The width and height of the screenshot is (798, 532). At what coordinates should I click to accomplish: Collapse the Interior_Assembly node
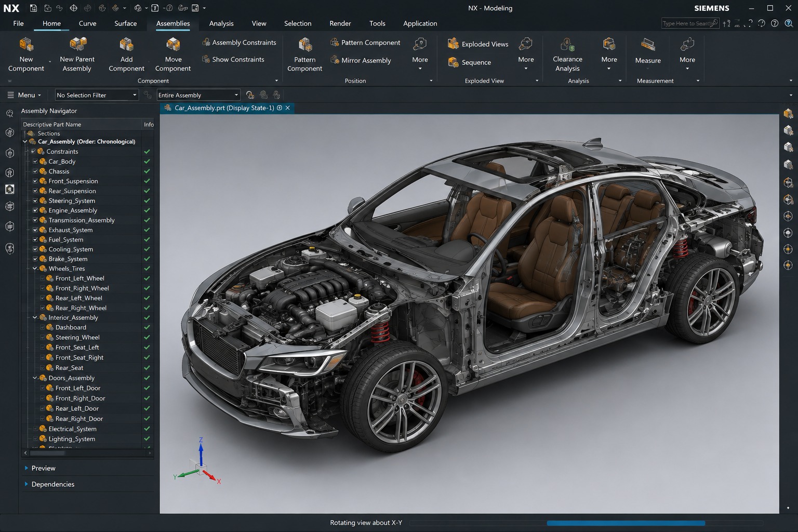35,317
